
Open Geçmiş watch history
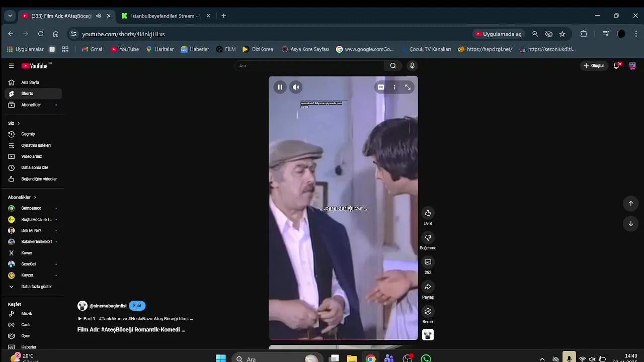pos(33,134)
